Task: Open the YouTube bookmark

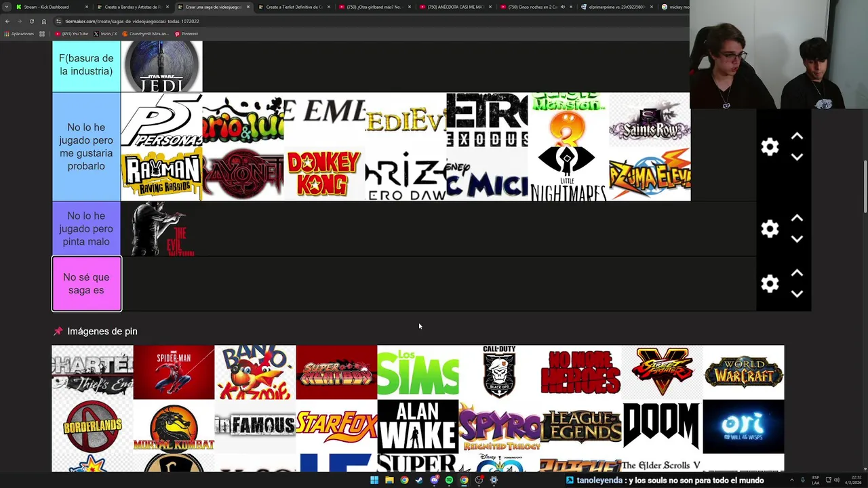Action: pyautogui.click(x=72, y=34)
